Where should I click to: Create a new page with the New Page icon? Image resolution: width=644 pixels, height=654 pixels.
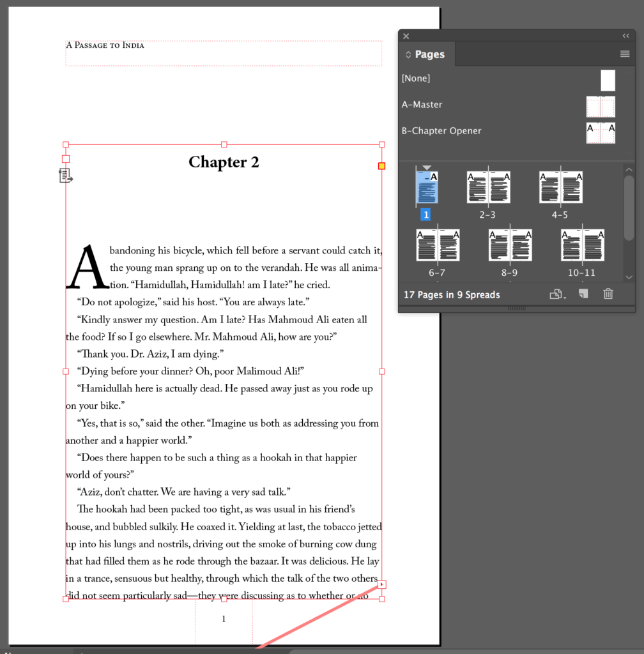(583, 293)
